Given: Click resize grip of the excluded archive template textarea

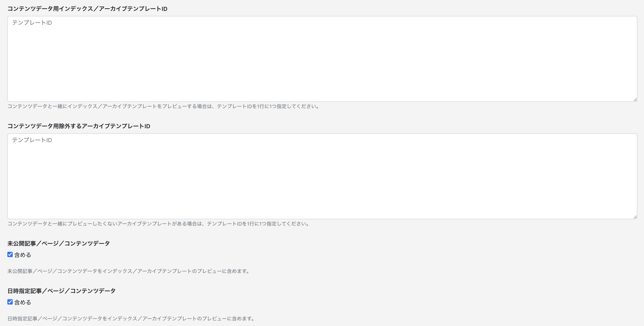Looking at the screenshot, I should (x=635, y=217).
